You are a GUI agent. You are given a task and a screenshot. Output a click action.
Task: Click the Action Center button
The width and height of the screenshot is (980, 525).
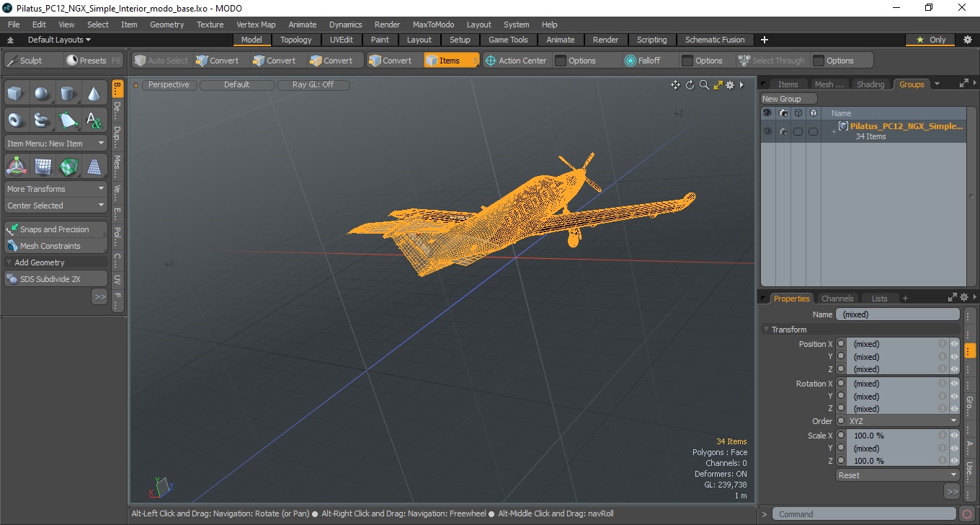pos(516,61)
